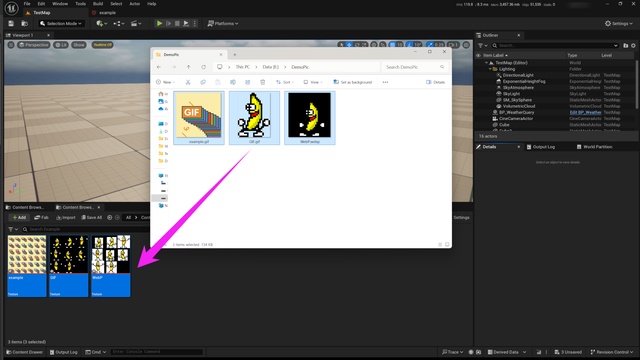Image resolution: width=640 pixels, height=360 pixels.
Task: Toggle the Realtime Off indicator
Action: (102, 45)
